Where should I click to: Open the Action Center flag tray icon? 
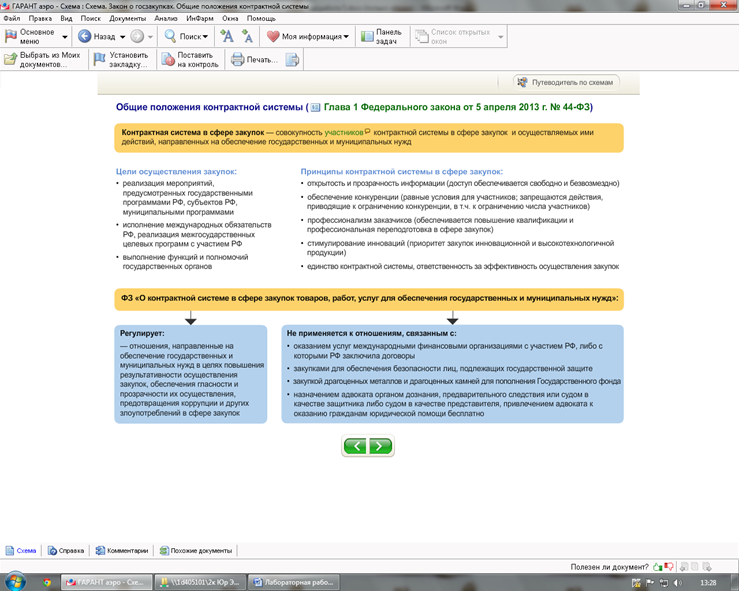click(650, 583)
